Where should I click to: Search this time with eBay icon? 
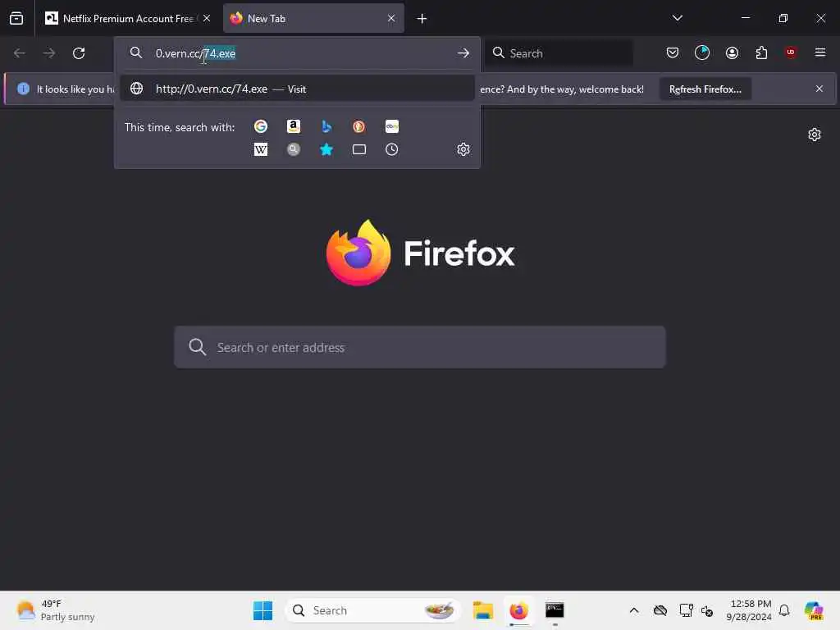(x=391, y=126)
